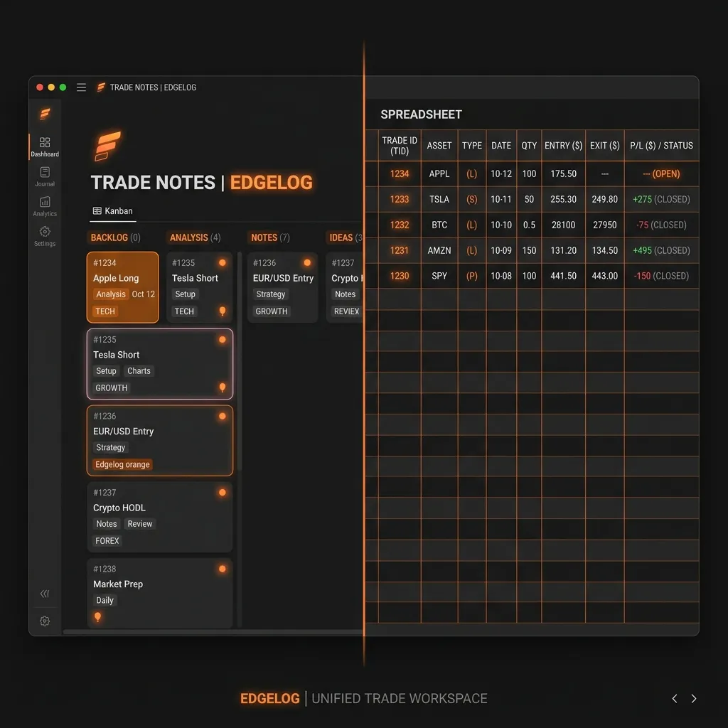This screenshot has width=728, height=728.
Task: Click Strategy tag on expanded EUR/USD Entry card
Action: pos(110,447)
